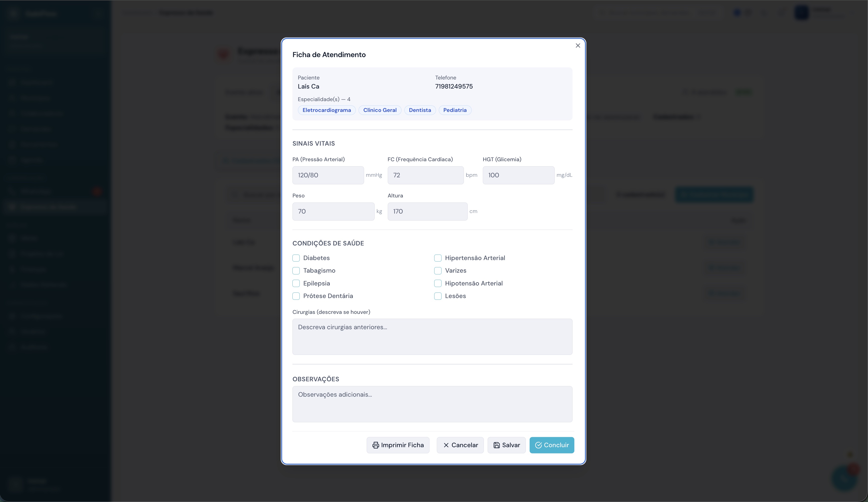Click the printer icon in Imprimir Ficha
This screenshot has height=502, width=868.
[375, 445]
